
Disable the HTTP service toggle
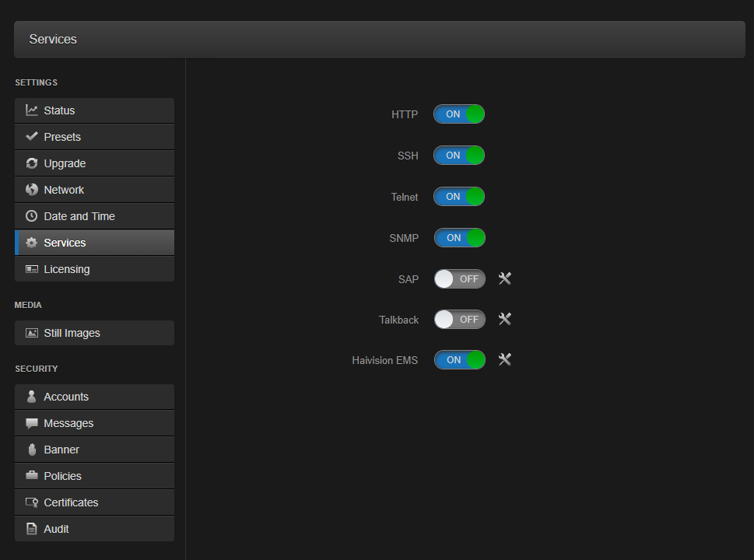point(459,114)
